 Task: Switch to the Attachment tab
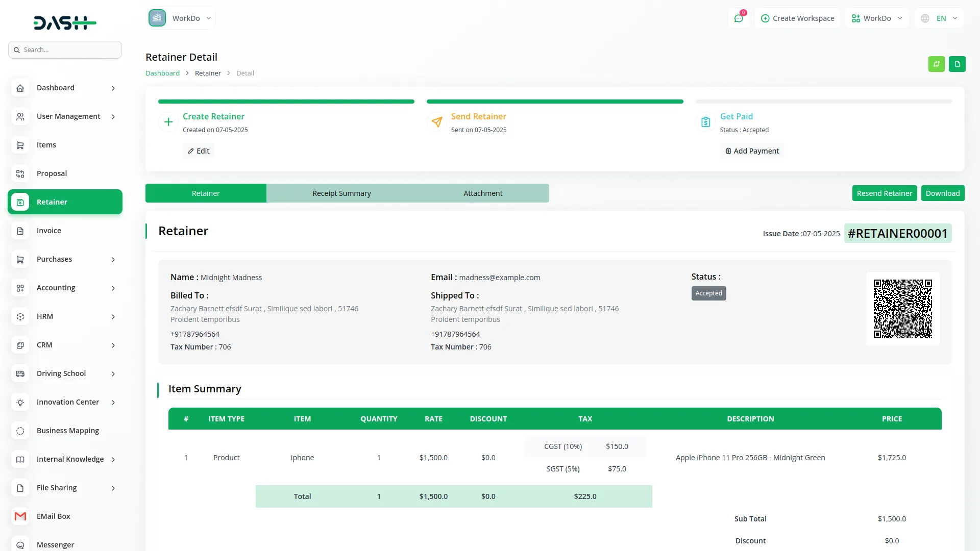(483, 193)
